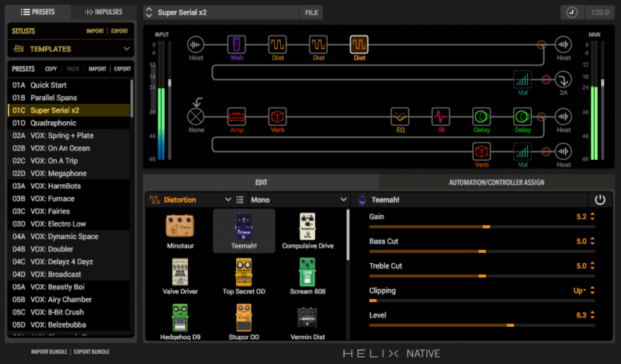The width and height of the screenshot is (621, 364).
Task: Select the Wah block in signal path
Action: tap(237, 44)
